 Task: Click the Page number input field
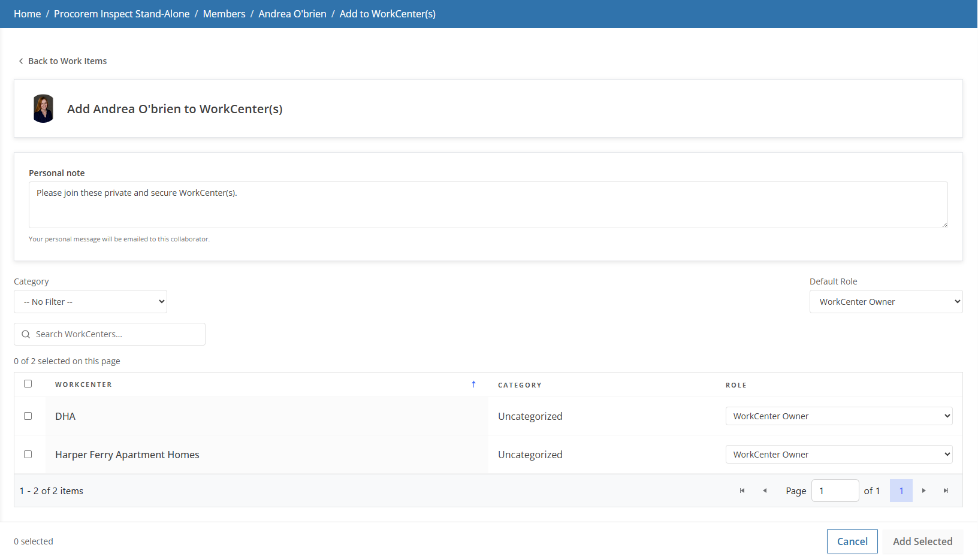click(x=835, y=491)
